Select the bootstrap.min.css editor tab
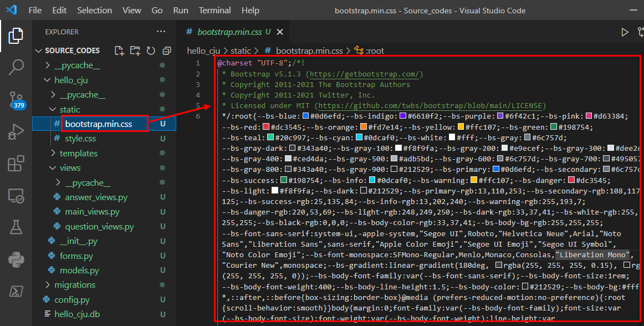Screen dimensions: 644x326 (232, 32)
